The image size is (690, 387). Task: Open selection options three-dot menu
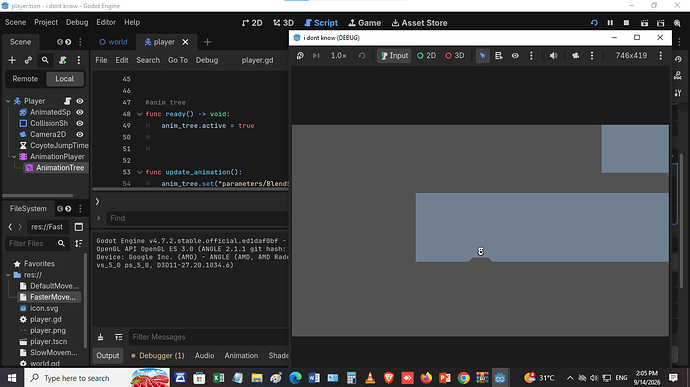coord(531,55)
